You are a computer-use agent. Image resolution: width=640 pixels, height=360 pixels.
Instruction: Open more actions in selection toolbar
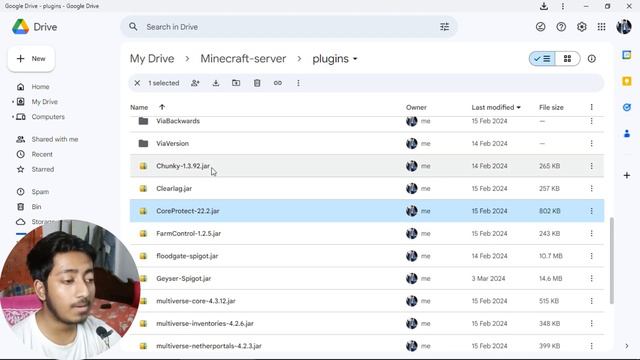tap(298, 83)
